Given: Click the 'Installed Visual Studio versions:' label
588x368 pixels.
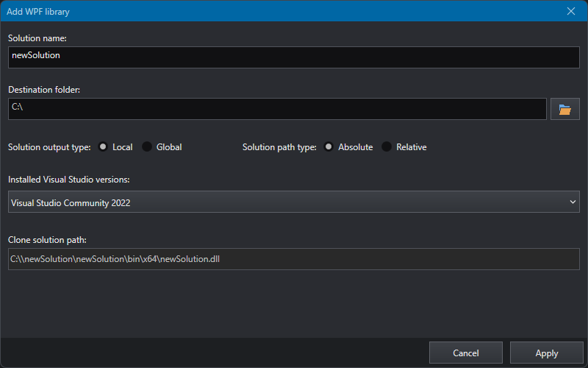Looking at the screenshot, I should click(x=69, y=180).
